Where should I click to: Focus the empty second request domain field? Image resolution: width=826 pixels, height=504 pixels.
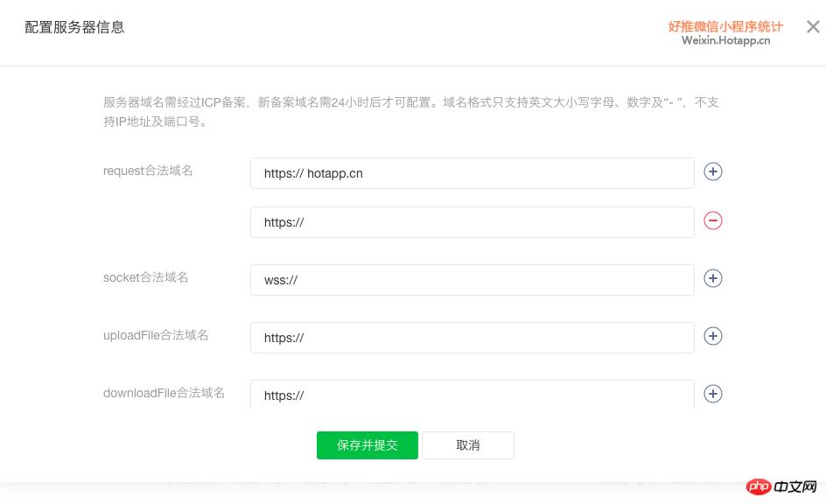coord(472,222)
